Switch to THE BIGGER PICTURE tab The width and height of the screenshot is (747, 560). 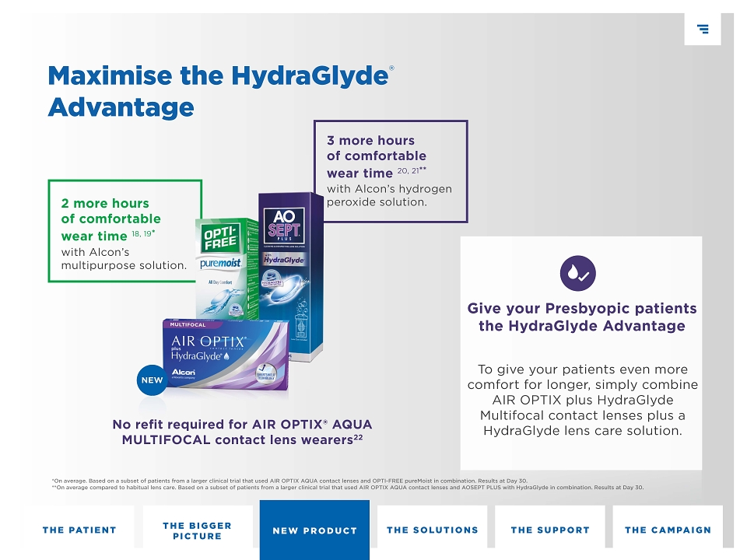[197, 530]
